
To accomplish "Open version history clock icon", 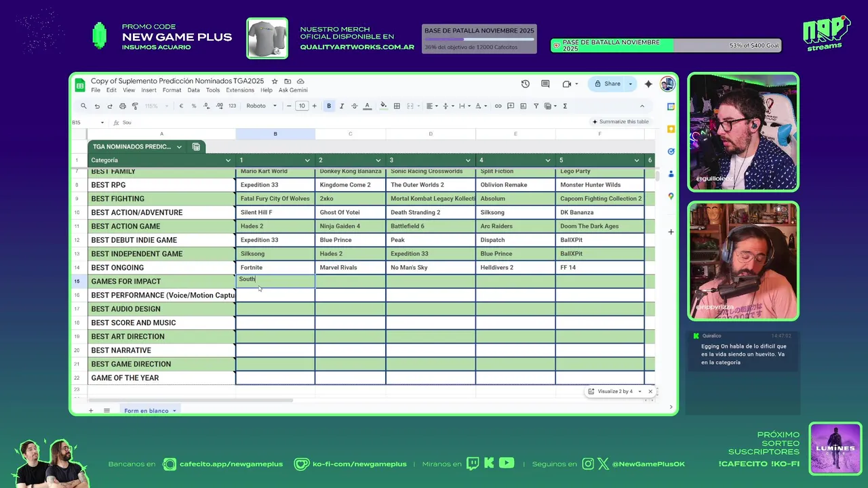I will point(526,84).
